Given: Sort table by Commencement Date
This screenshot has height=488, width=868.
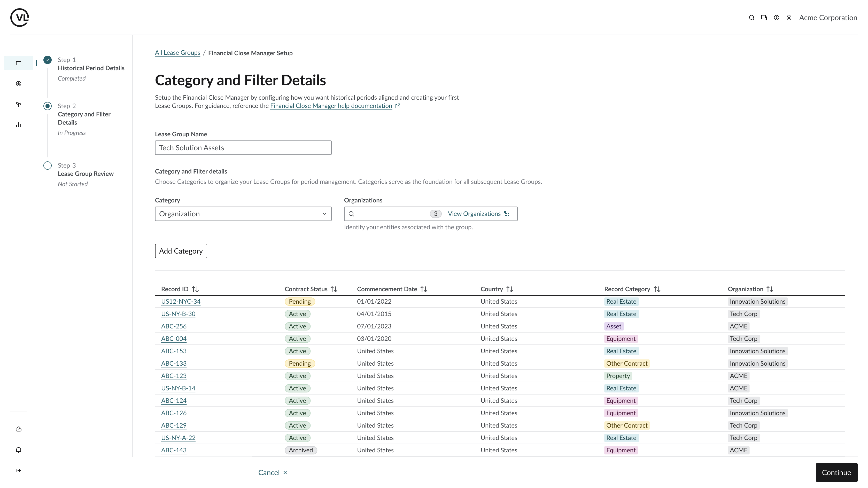Looking at the screenshot, I should (424, 289).
